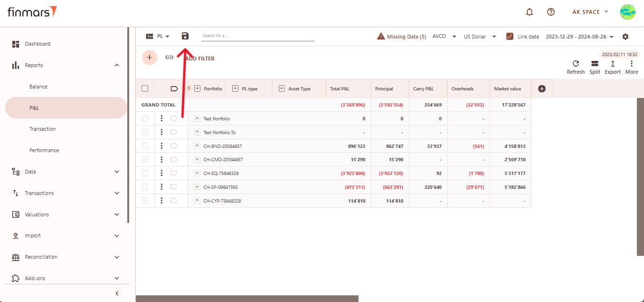Click the Missing Data (5) warning
644x302 pixels.
pos(401,37)
